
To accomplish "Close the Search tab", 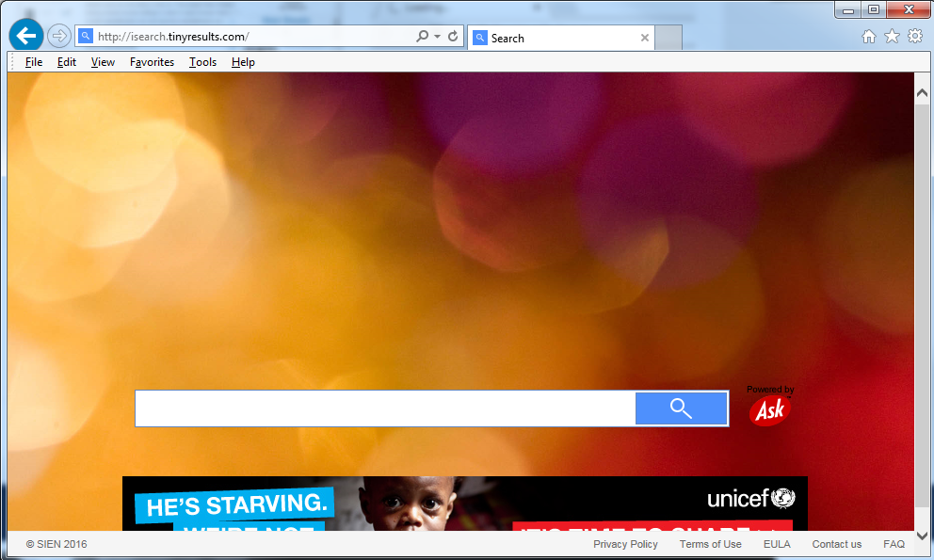I will tap(645, 39).
